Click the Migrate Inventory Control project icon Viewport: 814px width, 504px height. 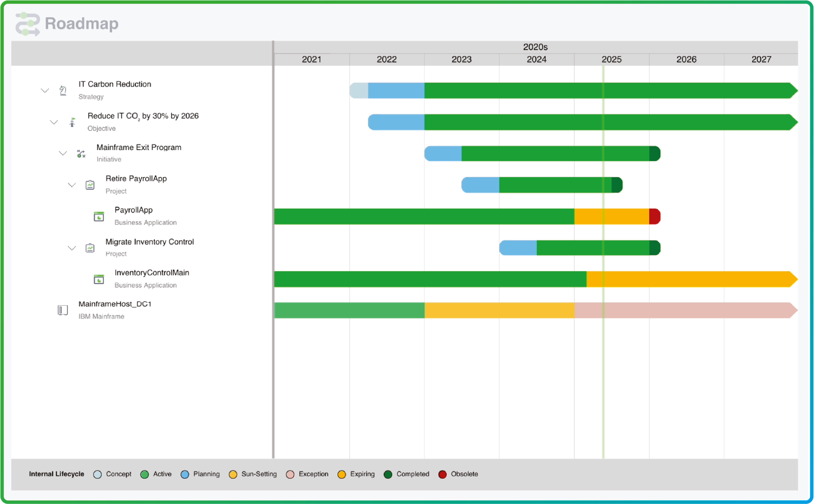click(x=90, y=248)
